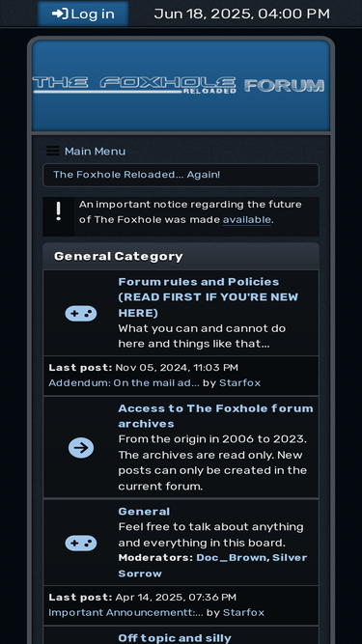The height and width of the screenshot is (644, 362).
Task: Open 'Addendum: On the mail ad...' last post
Action: (x=124, y=382)
